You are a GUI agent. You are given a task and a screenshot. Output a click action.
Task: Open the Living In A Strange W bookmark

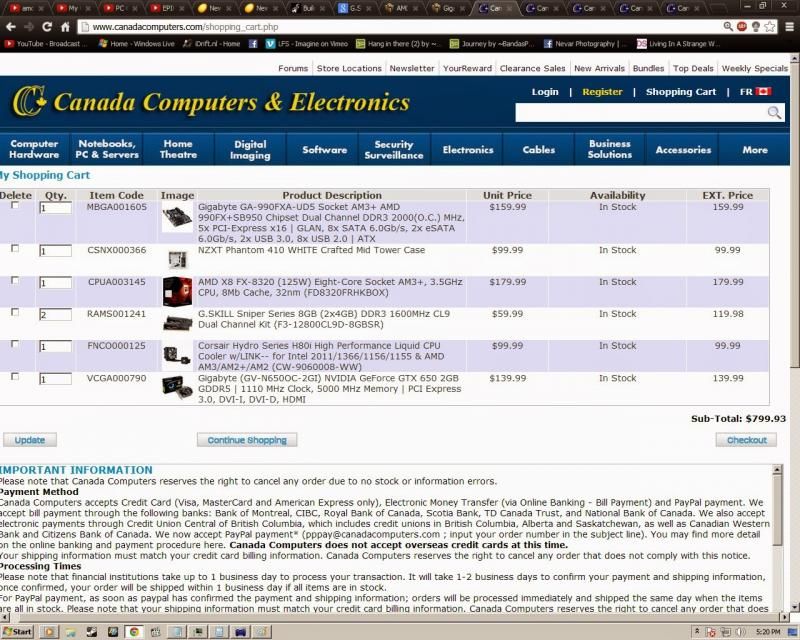pyautogui.click(x=679, y=44)
